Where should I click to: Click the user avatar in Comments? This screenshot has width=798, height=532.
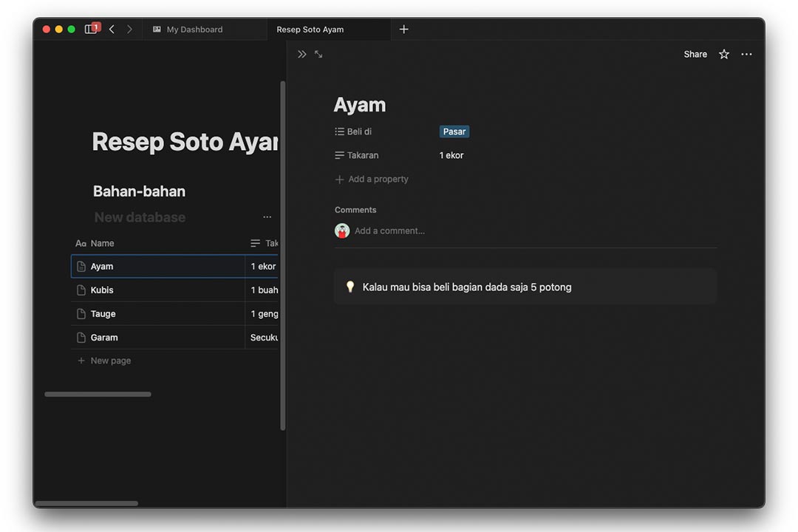point(342,231)
